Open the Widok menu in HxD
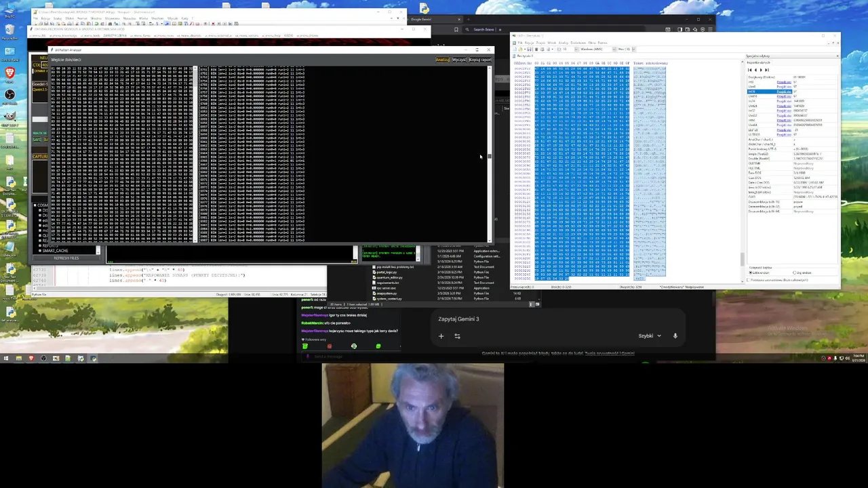 [551, 43]
